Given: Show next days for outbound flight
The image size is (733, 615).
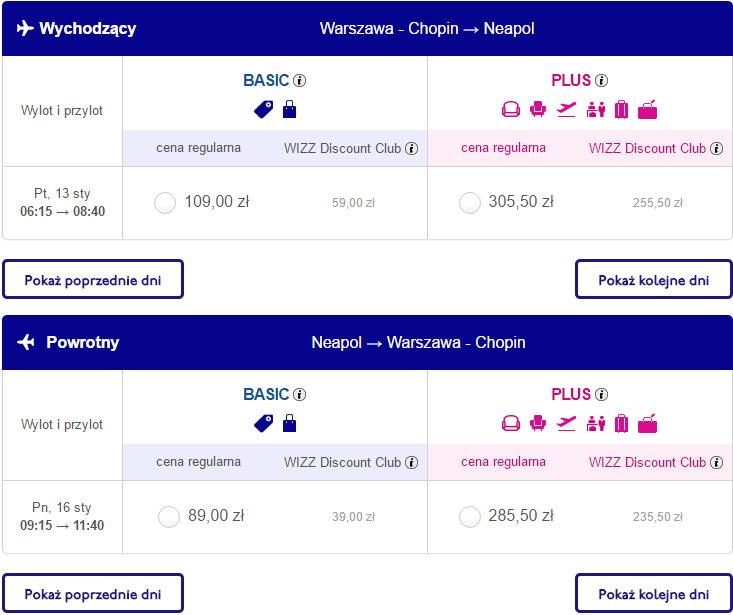Looking at the screenshot, I should click(654, 279).
